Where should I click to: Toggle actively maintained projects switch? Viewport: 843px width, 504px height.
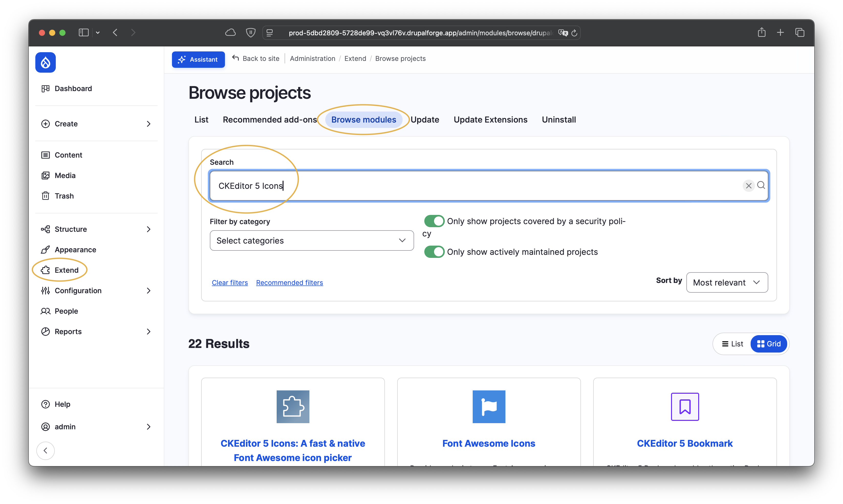point(434,252)
